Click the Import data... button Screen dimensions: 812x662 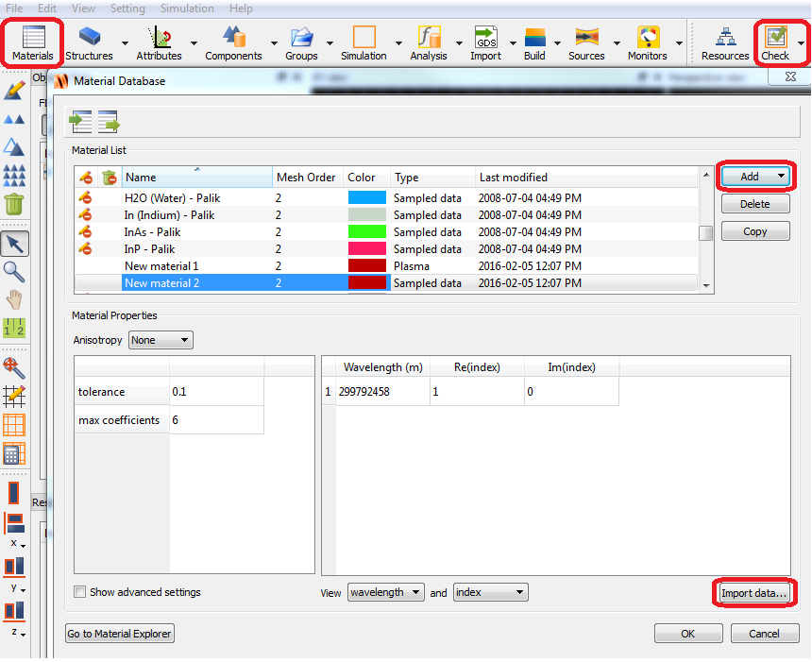coord(753,593)
